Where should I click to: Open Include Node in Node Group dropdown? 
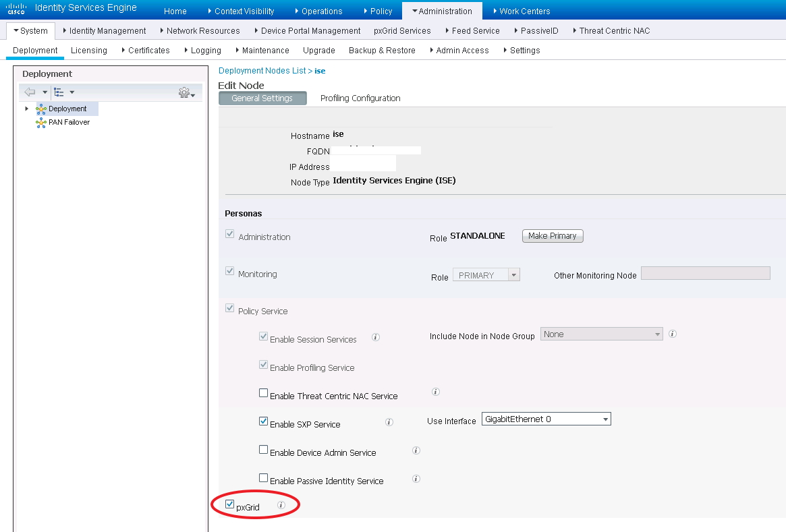point(602,334)
